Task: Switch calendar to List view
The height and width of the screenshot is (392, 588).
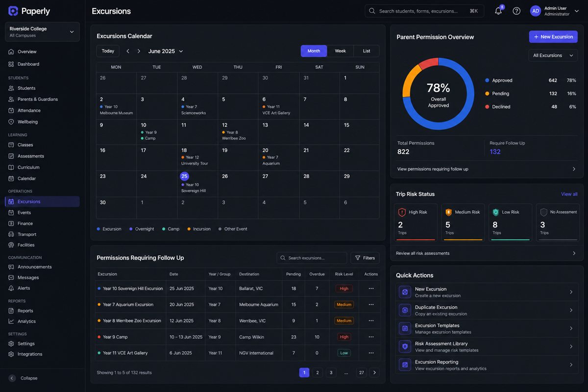Action: 367,51
